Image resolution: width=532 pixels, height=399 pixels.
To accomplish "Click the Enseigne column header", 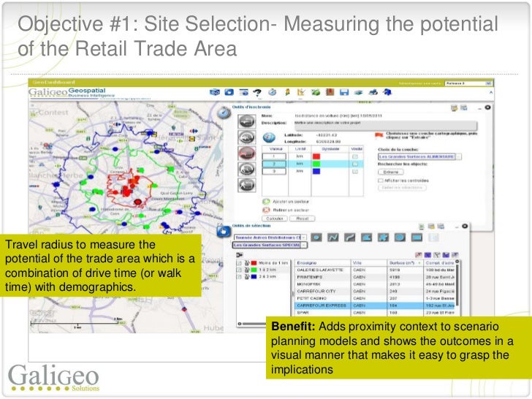I will pyautogui.click(x=322, y=263).
